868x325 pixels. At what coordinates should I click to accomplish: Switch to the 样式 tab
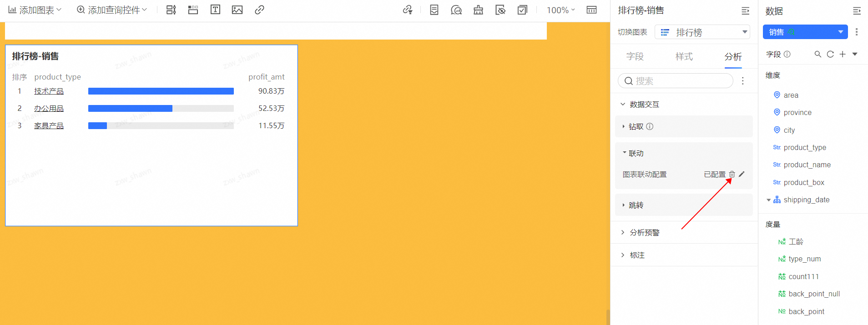pos(684,56)
